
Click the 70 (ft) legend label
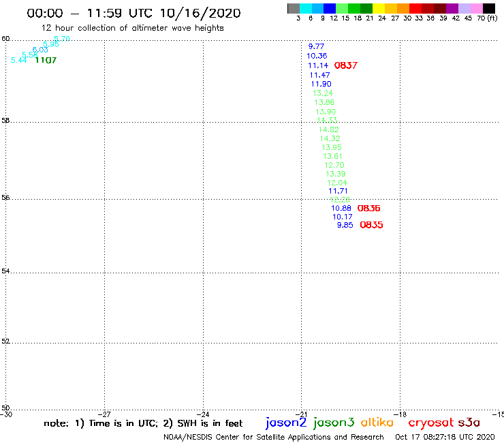[487, 18]
